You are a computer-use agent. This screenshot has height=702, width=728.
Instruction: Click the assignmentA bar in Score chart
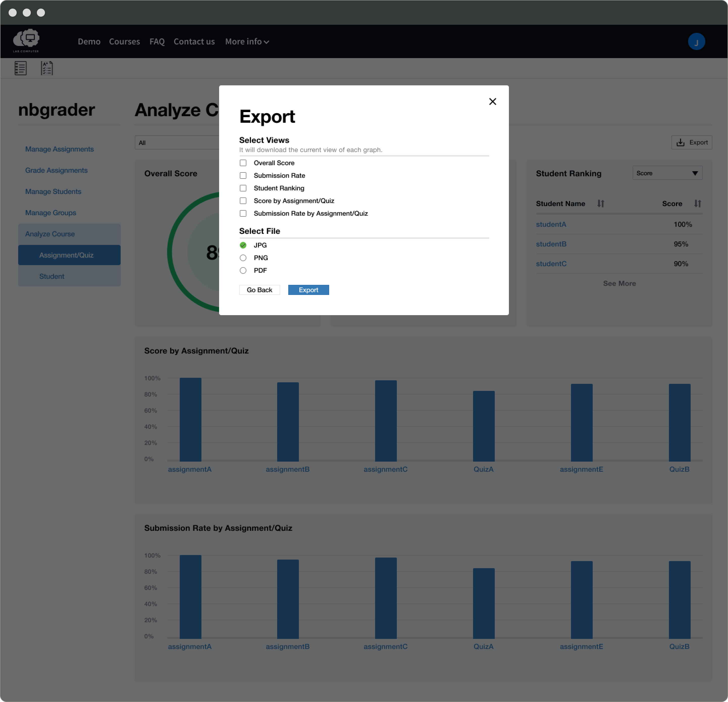click(191, 420)
